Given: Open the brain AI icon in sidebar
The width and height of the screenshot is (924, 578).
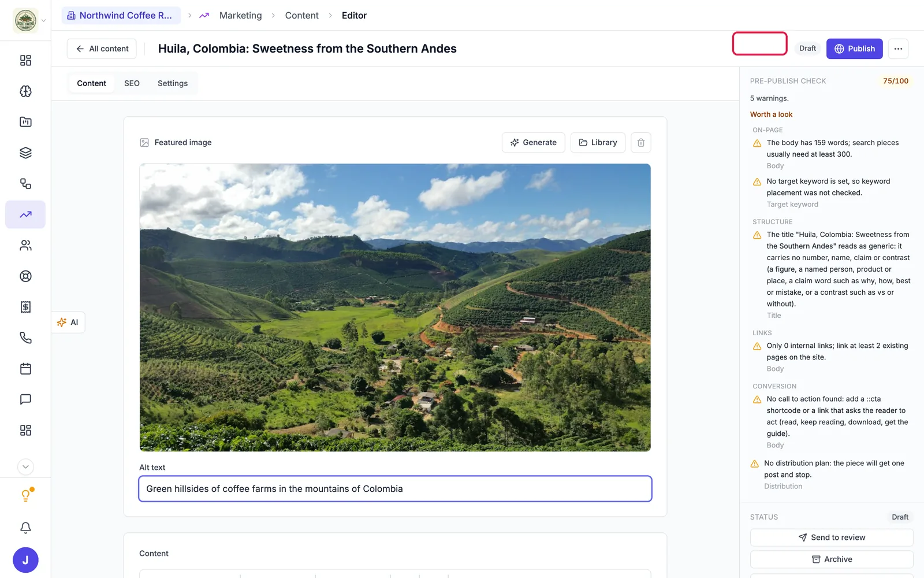Looking at the screenshot, I should tap(25, 91).
